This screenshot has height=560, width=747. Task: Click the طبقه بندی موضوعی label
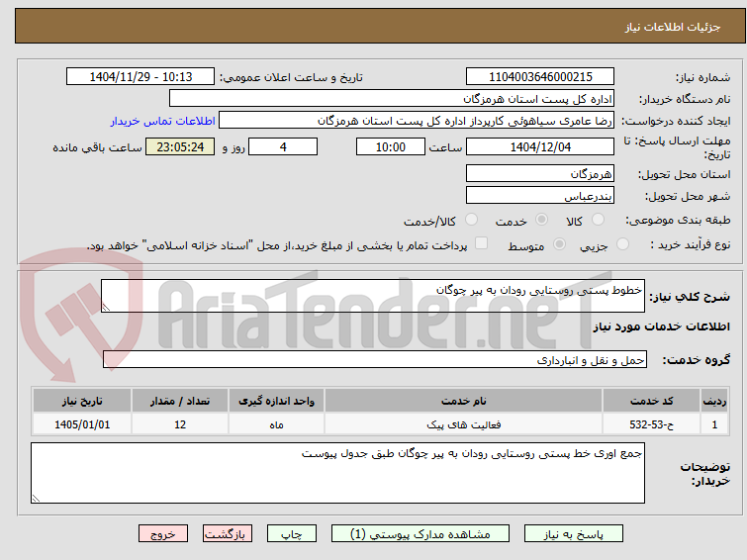[x=678, y=220]
